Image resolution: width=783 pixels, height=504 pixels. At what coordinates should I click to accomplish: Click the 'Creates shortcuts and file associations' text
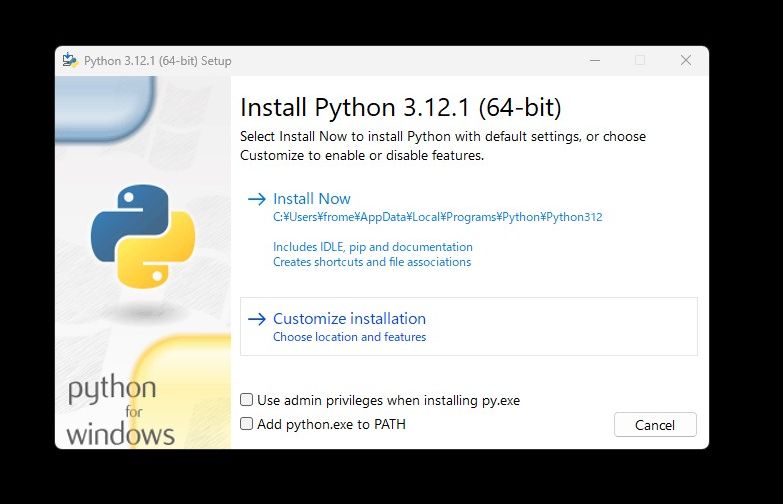pyautogui.click(x=371, y=262)
